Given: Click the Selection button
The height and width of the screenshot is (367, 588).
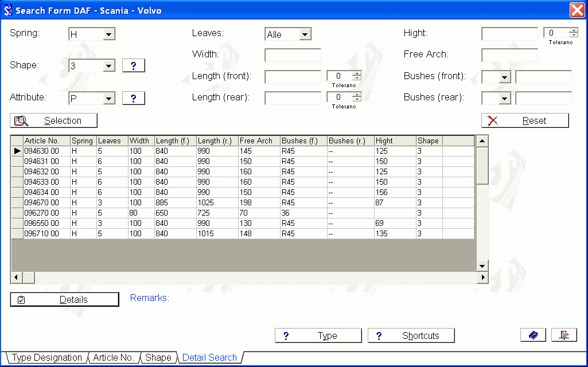Looking at the screenshot, I should (53, 121).
